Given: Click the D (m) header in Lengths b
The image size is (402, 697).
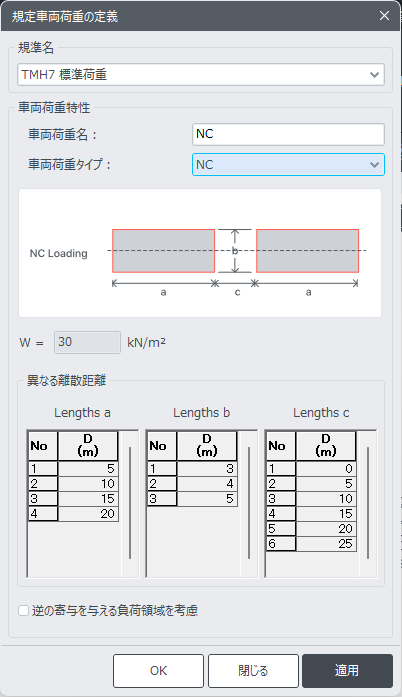Looking at the screenshot, I should tap(207, 445).
